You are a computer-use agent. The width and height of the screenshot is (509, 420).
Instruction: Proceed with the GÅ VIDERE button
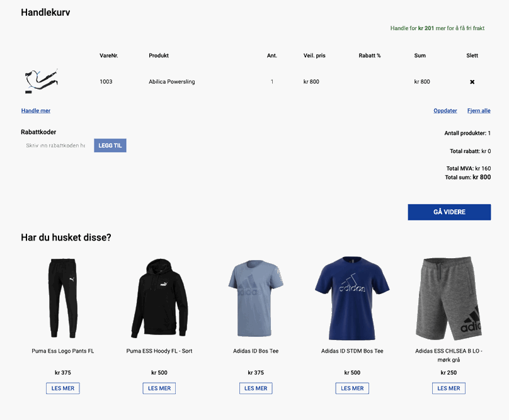click(449, 212)
